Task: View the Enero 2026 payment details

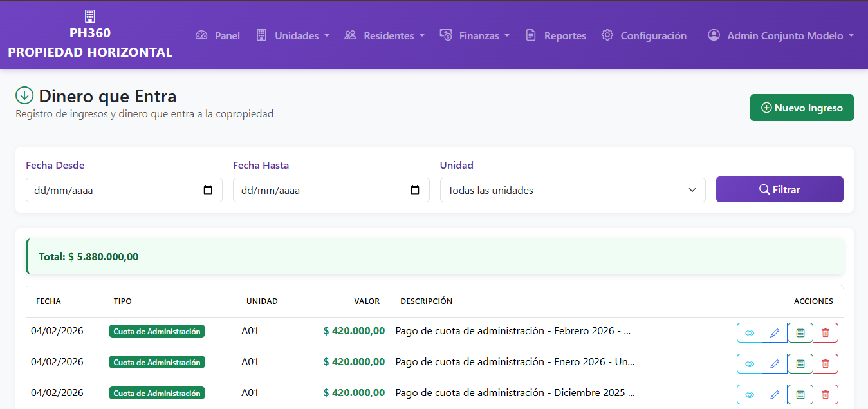Action: tap(749, 364)
